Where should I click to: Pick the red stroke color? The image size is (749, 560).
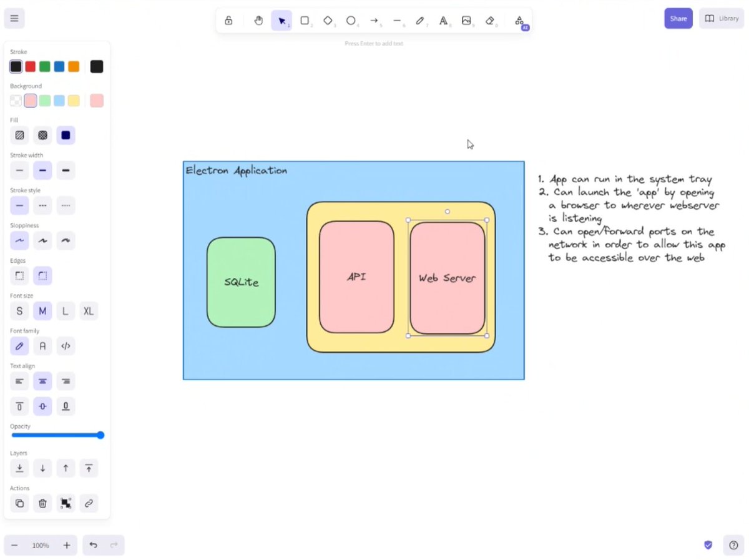[30, 67]
